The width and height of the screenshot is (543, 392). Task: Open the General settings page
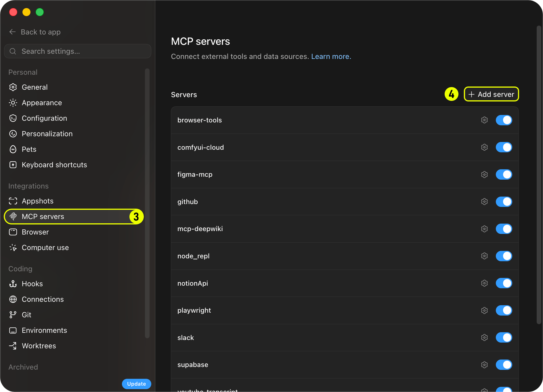tap(74, 87)
